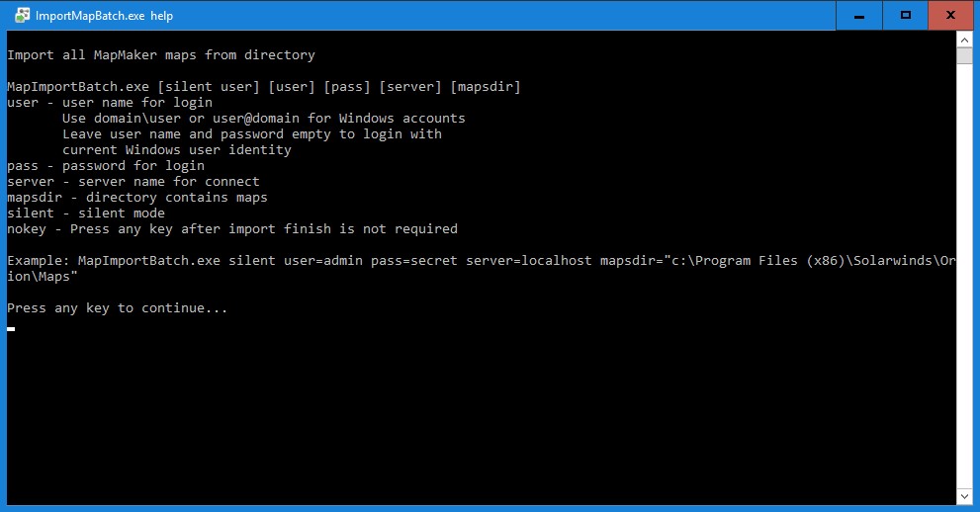Minimize the ImportMapBatch console window
Image resolution: width=980 pixels, height=512 pixels.
(861, 15)
